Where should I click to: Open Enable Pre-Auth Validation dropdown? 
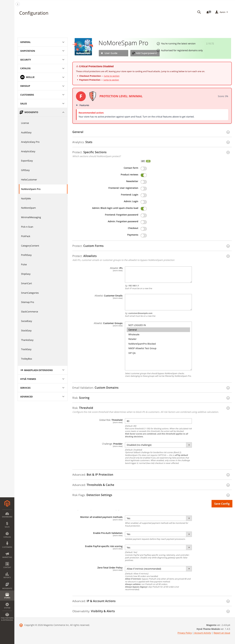[158, 534]
